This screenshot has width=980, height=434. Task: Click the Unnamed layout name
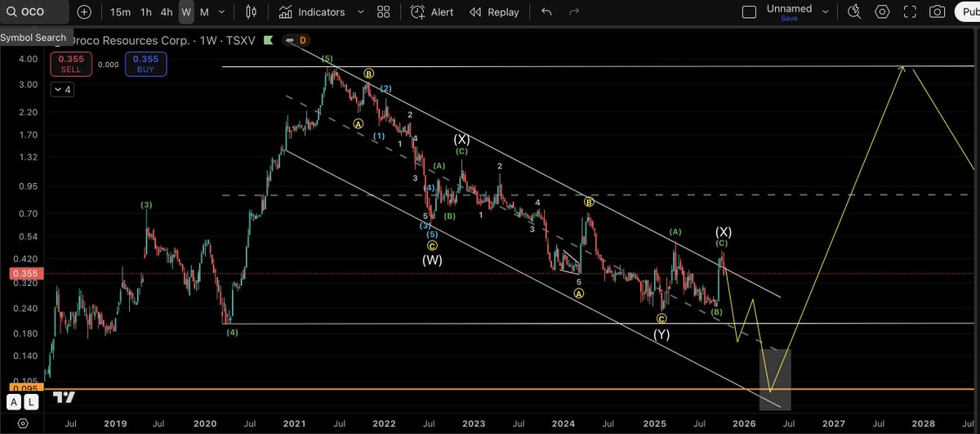tap(790, 8)
